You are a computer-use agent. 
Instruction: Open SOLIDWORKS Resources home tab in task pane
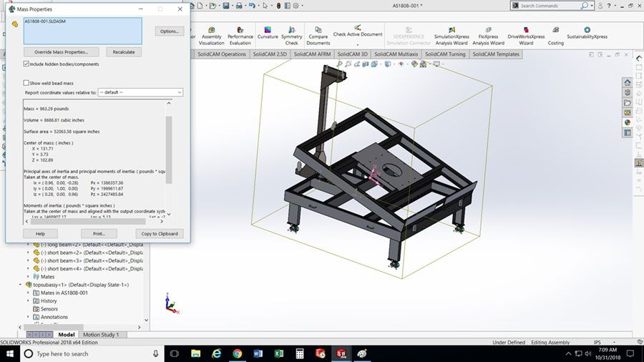click(627, 82)
